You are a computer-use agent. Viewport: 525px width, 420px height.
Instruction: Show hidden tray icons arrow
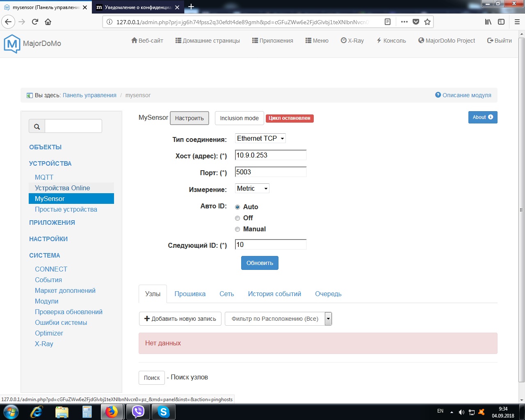coord(452,412)
